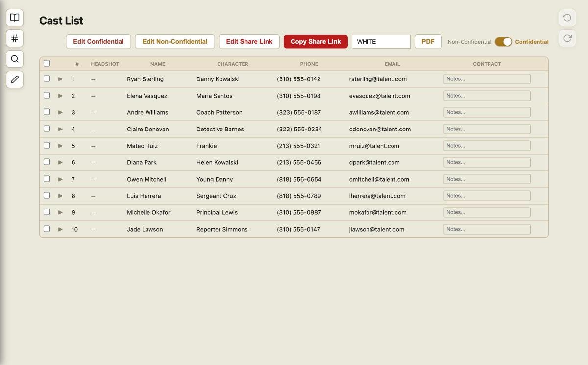The width and height of the screenshot is (588, 365).
Task: Click the HEADSHOT column header
Action: coord(105,64)
